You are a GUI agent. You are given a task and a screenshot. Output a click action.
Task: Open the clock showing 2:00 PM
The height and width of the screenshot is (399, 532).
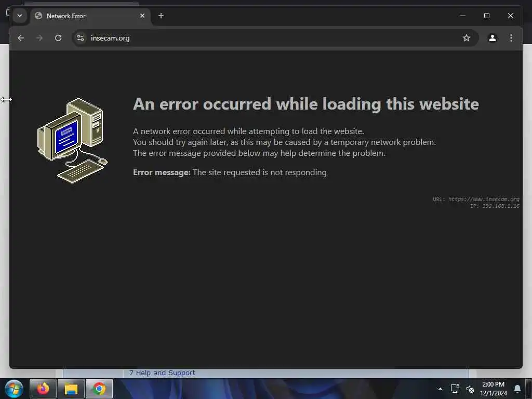click(x=494, y=389)
